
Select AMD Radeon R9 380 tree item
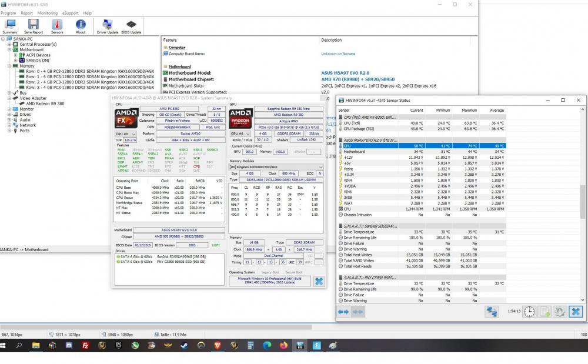45,103
